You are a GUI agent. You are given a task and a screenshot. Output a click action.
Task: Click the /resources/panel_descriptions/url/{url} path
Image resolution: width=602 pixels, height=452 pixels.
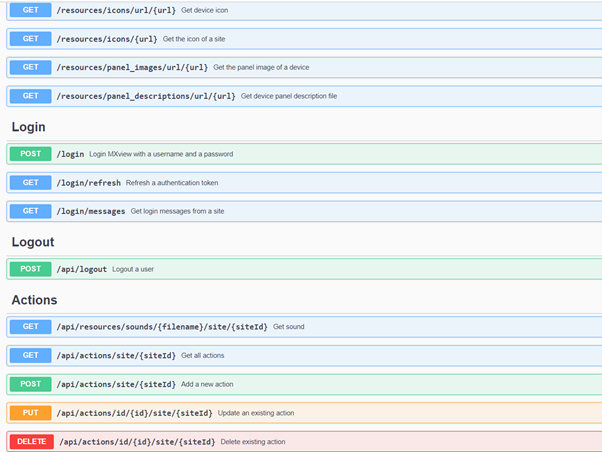coord(146,96)
